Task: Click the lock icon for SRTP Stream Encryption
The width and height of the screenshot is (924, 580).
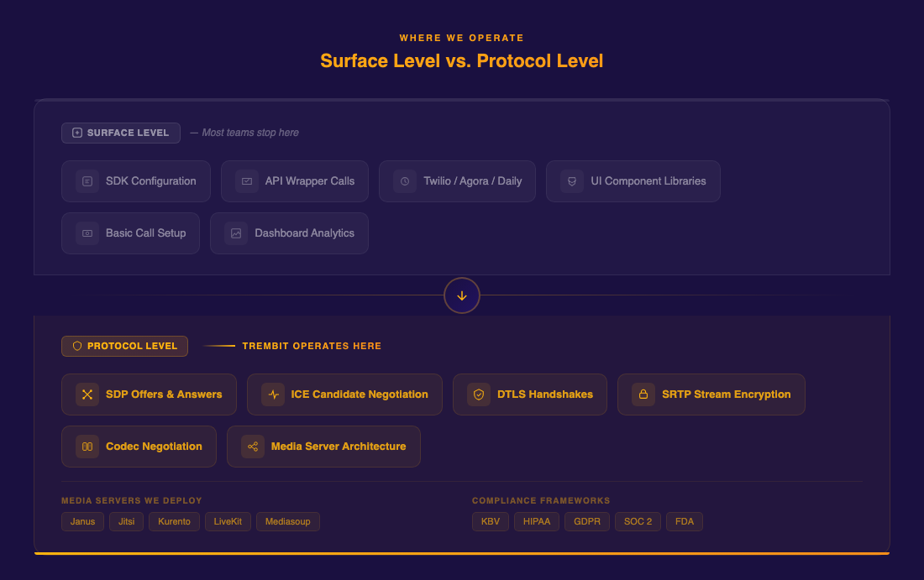Action: point(643,395)
